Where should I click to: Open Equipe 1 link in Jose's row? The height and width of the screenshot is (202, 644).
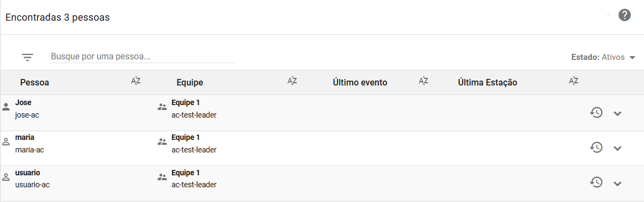[x=186, y=102]
